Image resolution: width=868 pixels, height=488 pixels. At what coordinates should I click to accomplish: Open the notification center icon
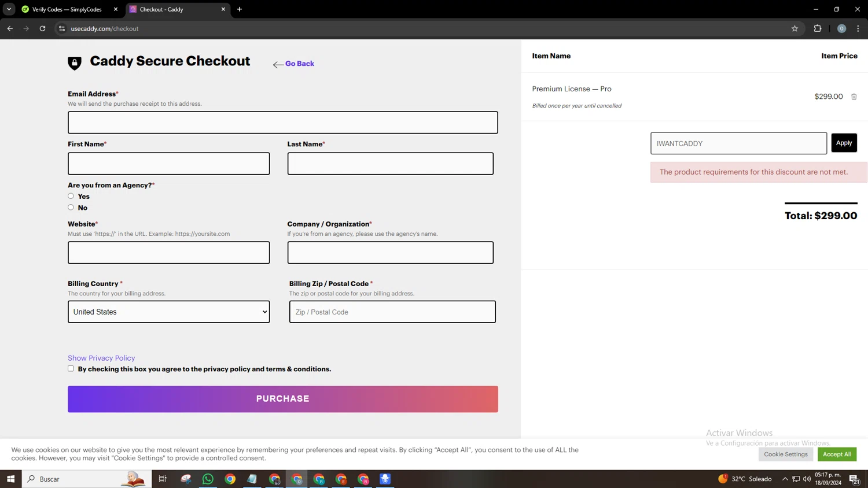tap(854, 479)
